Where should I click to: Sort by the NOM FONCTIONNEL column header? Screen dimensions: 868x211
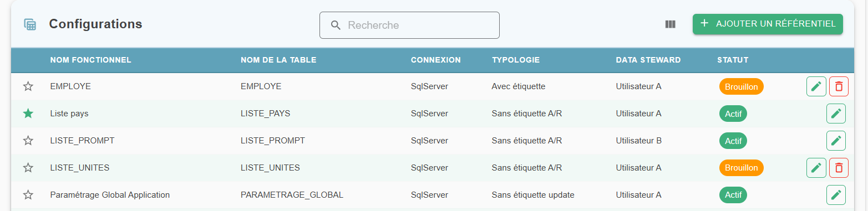tap(90, 60)
